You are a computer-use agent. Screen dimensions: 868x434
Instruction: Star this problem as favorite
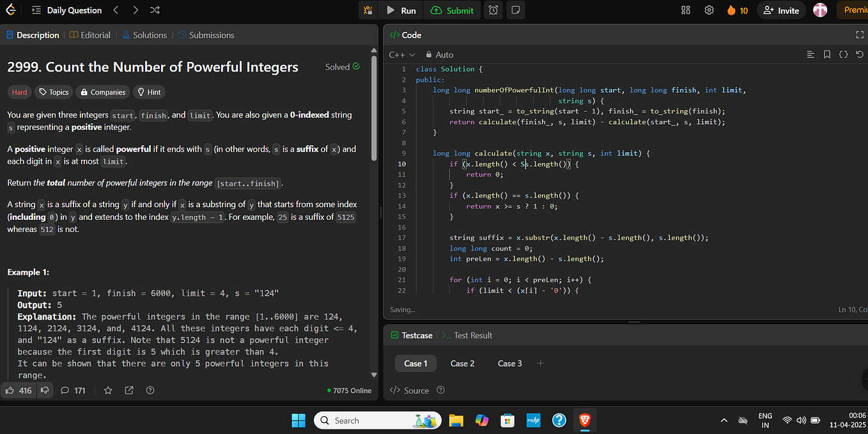pos(108,390)
